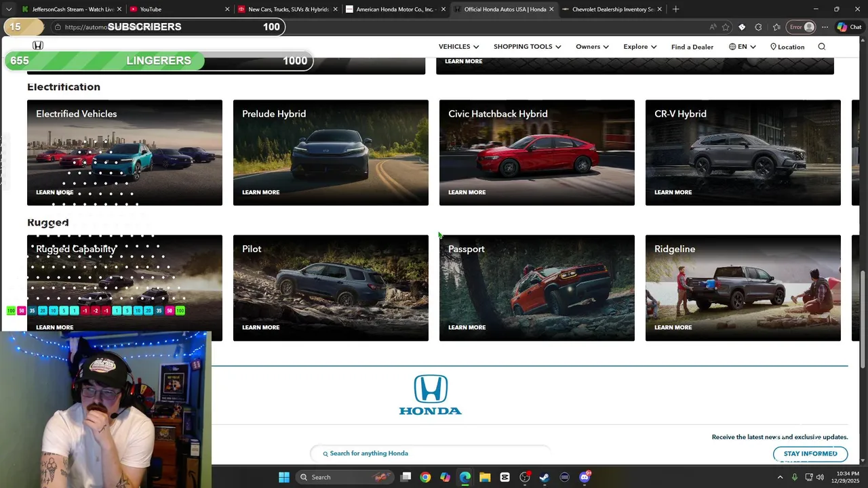Viewport: 868px width, 488px height.
Task: Open the browser settings and more menu
Action: (825, 27)
